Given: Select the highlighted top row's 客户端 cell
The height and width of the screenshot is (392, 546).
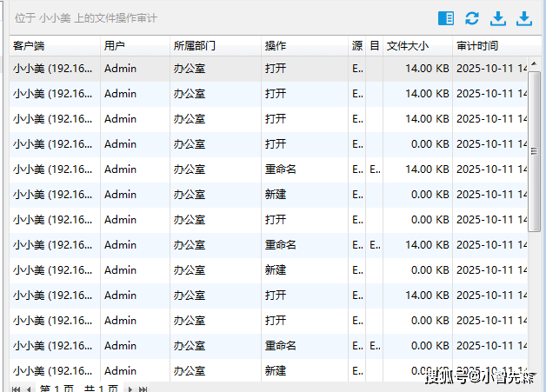Looking at the screenshot, I should [x=55, y=69].
